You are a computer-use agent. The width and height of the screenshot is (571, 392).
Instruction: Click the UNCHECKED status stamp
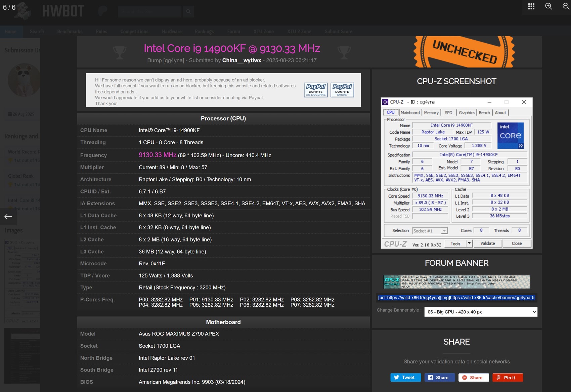pos(464,52)
